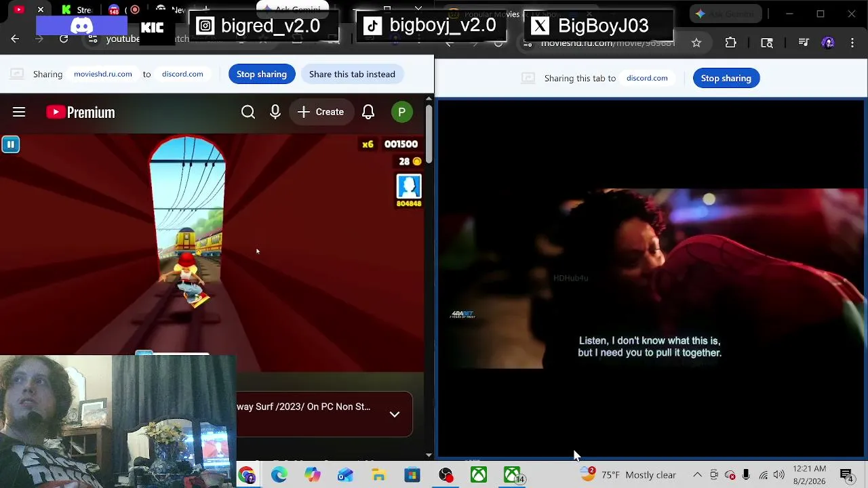Open YouTube search
Image resolution: width=868 pixels, height=488 pixels.
tap(248, 112)
